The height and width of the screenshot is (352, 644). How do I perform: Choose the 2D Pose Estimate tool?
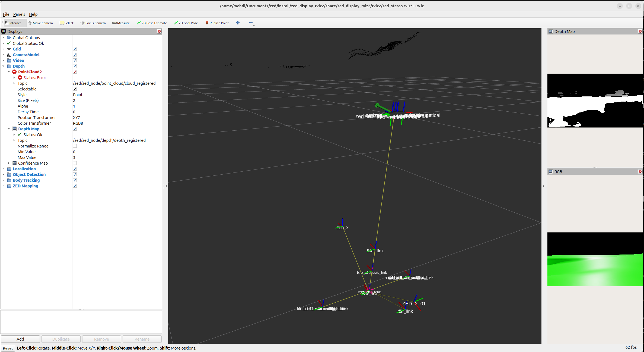point(152,23)
